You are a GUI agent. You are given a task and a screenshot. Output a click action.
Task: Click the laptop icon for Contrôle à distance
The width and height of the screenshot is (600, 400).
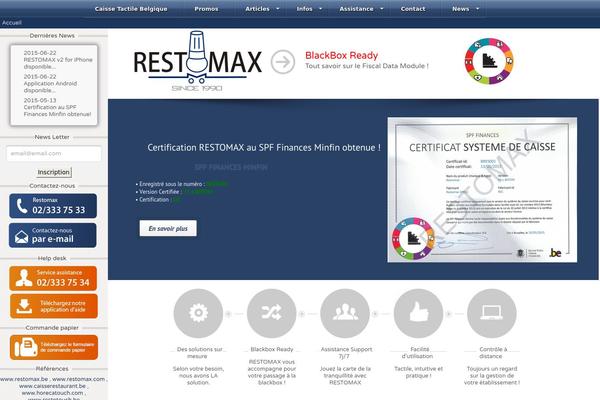(x=492, y=313)
